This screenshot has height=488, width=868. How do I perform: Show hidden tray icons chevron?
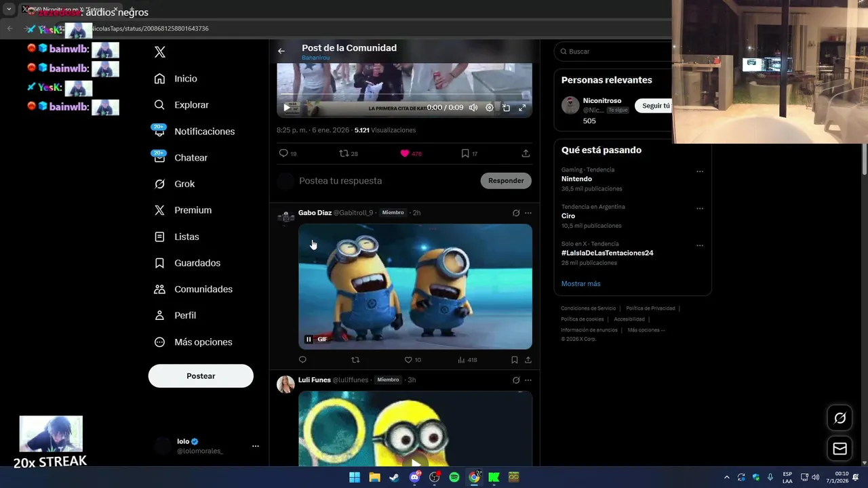[x=726, y=477]
